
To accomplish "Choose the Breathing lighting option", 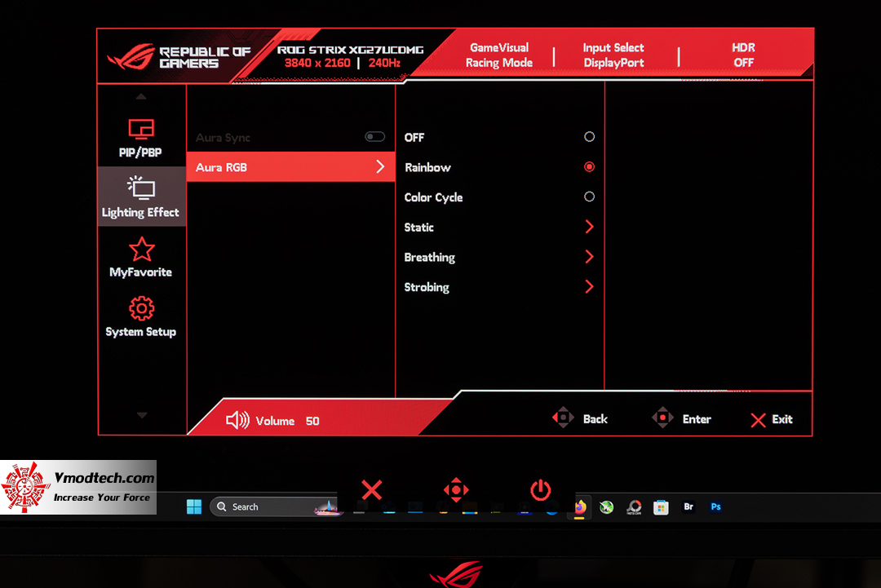I will click(429, 257).
